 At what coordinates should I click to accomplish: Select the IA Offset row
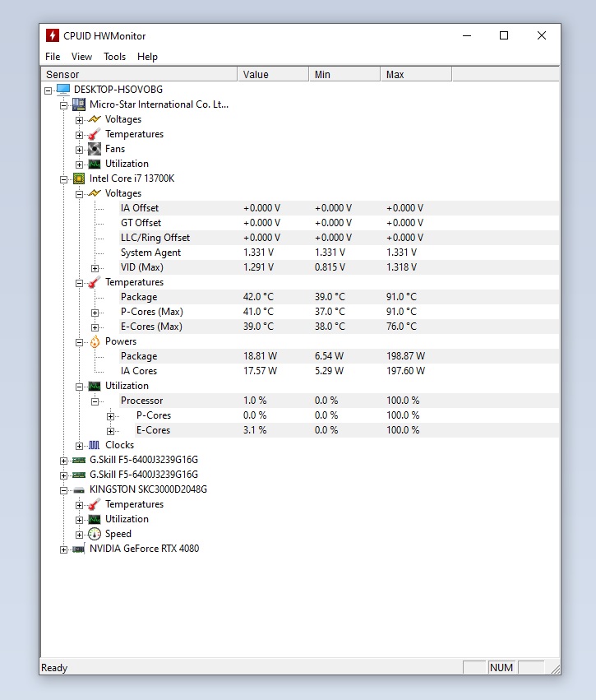[339, 208]
